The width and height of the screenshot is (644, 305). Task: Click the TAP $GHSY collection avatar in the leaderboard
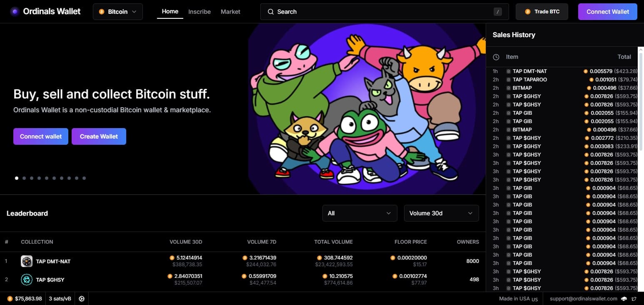[x=27, y=280]
